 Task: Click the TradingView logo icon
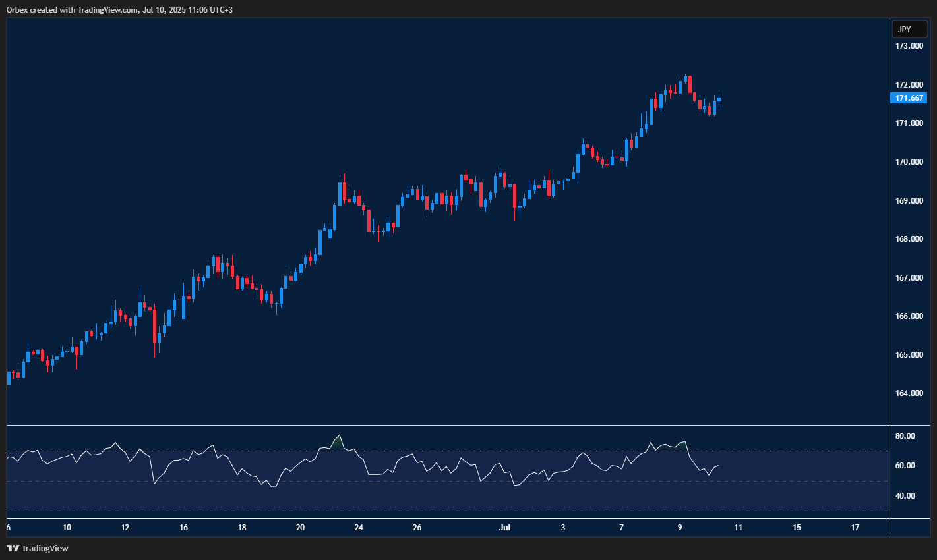[x=12, y=547]
